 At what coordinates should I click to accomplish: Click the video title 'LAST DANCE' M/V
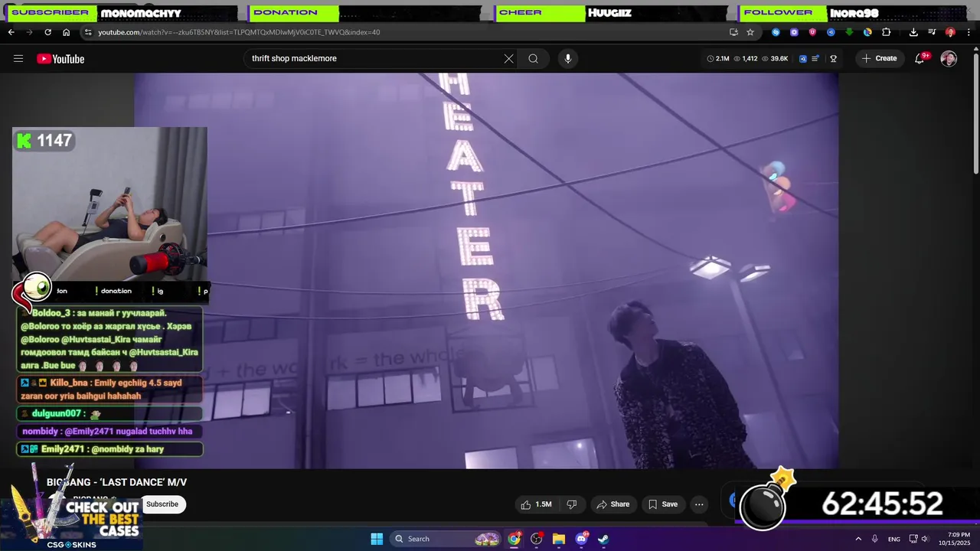tap(116, 482)
